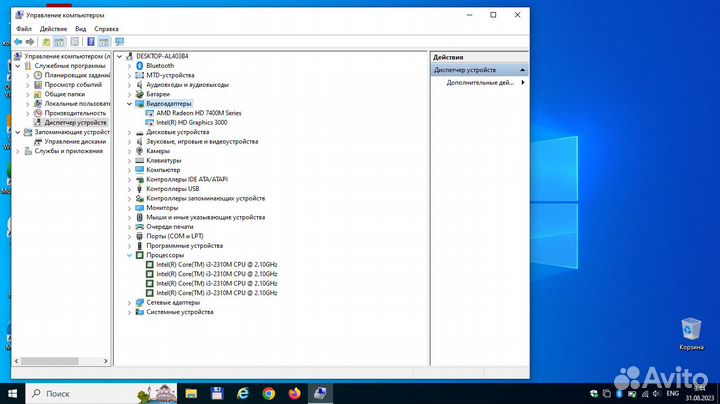Open the Действие menu
The height and width of the screenshot is (404, 720).
[53, 28]
